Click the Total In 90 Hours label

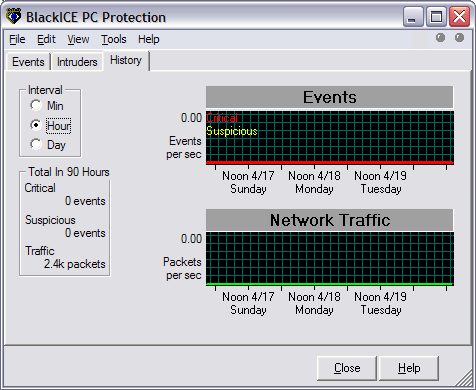tap(69, 172)
